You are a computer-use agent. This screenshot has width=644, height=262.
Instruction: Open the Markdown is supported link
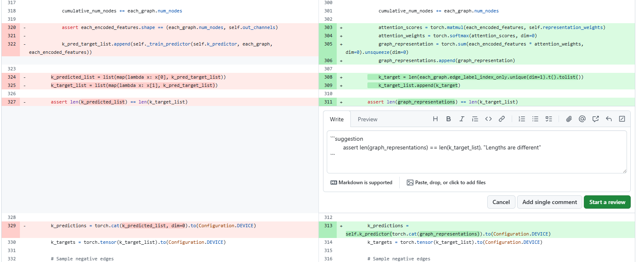click(x=361, y=183)
